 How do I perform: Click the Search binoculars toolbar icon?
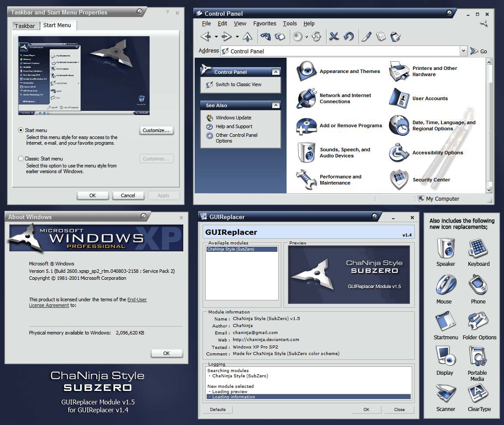(266, 37)
